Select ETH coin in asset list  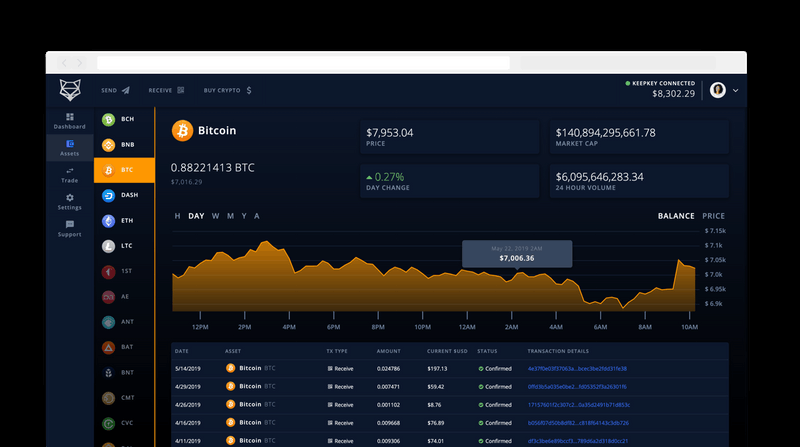(124, 221)
